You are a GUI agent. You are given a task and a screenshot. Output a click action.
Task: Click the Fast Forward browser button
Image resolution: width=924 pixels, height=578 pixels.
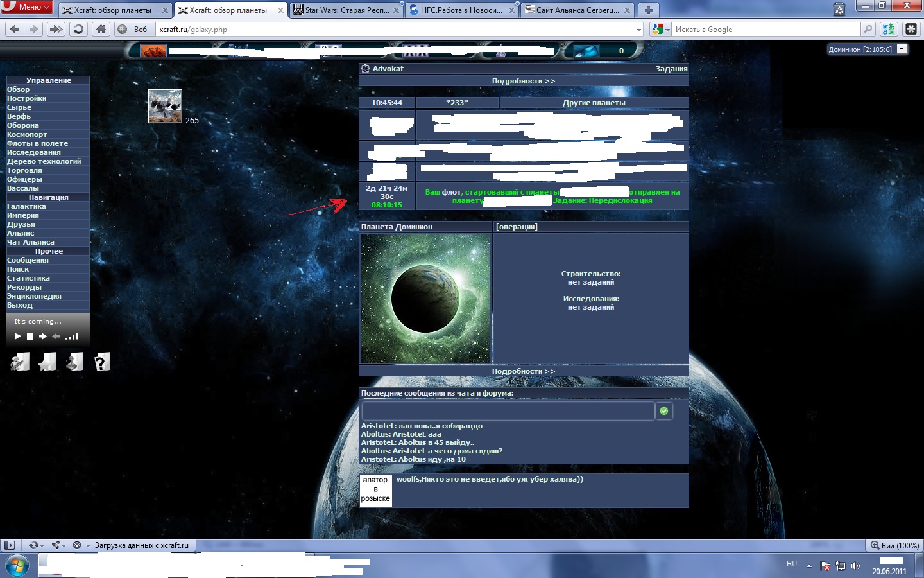[x=56, y=29]
